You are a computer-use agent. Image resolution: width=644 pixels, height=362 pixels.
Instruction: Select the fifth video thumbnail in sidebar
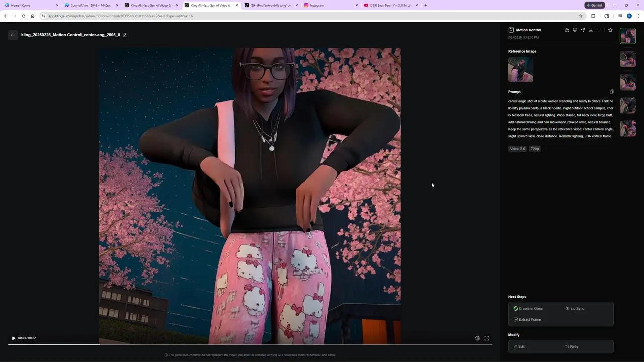point(628,128)
